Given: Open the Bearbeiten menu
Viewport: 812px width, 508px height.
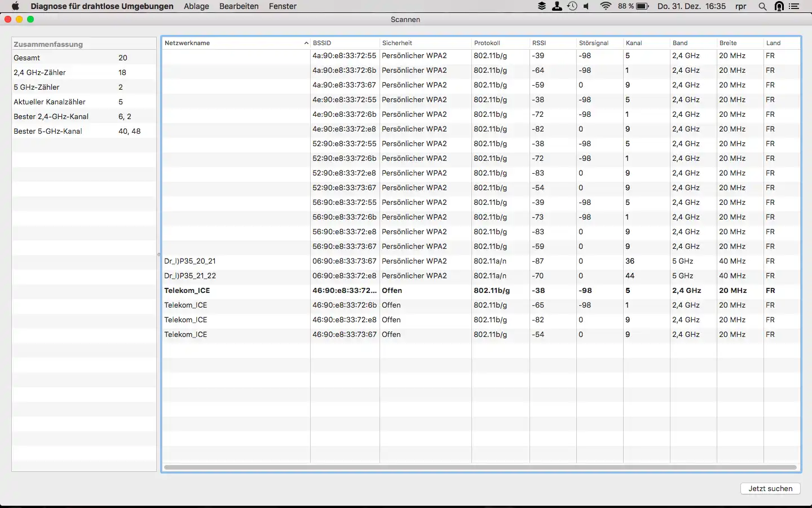Looking at the screenshot, I should pyautogui.click(x=239, y=6).
